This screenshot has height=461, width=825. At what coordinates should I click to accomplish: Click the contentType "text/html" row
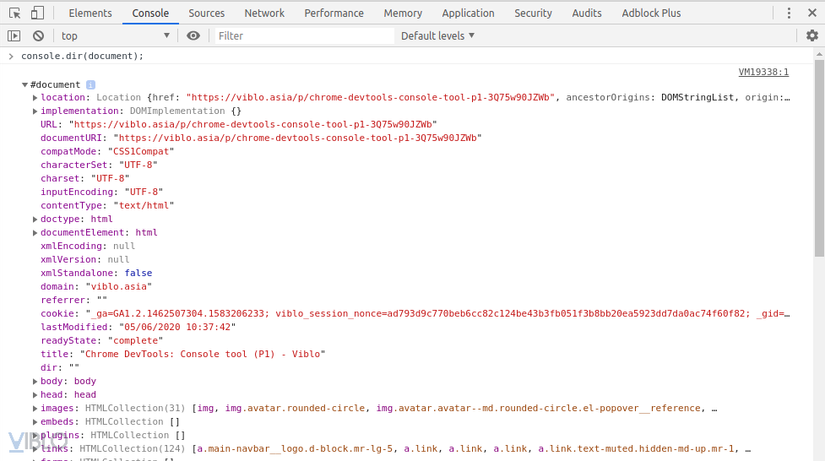[107, 206]
